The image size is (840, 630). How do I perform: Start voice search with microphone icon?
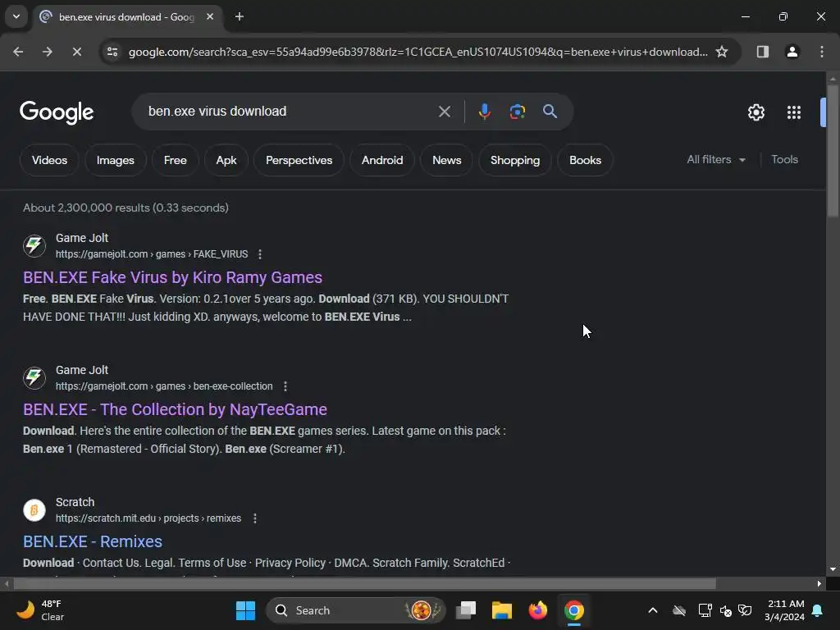[484, 112]
